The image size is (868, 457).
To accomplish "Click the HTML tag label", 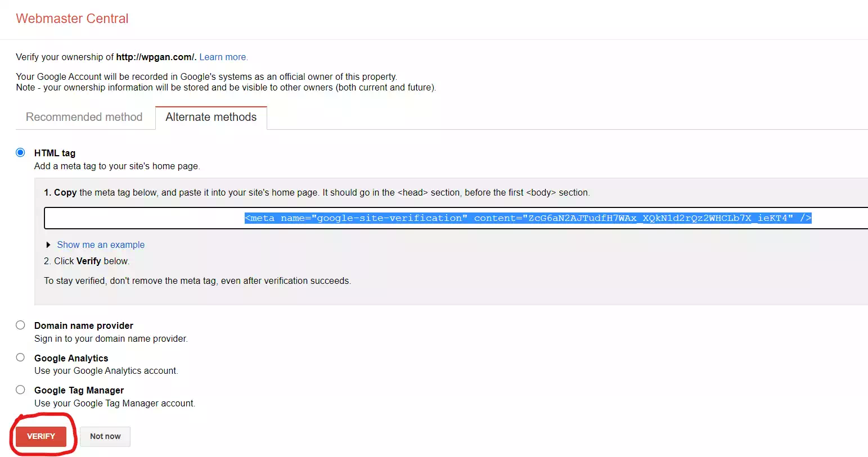I will 55,153.
